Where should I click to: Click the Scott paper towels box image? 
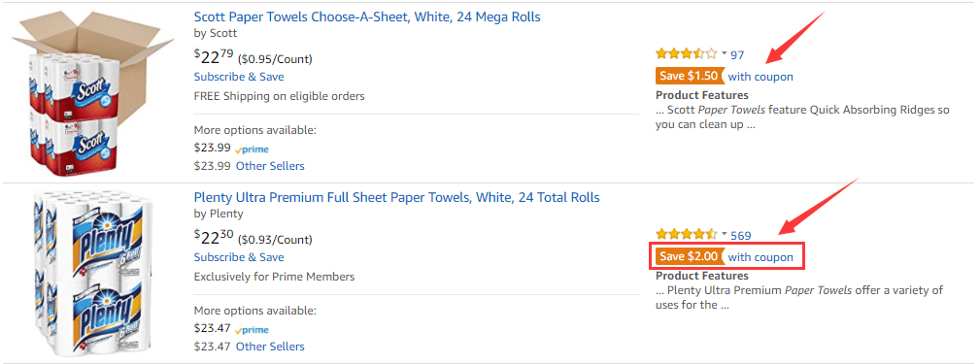[x=92, y=92]
